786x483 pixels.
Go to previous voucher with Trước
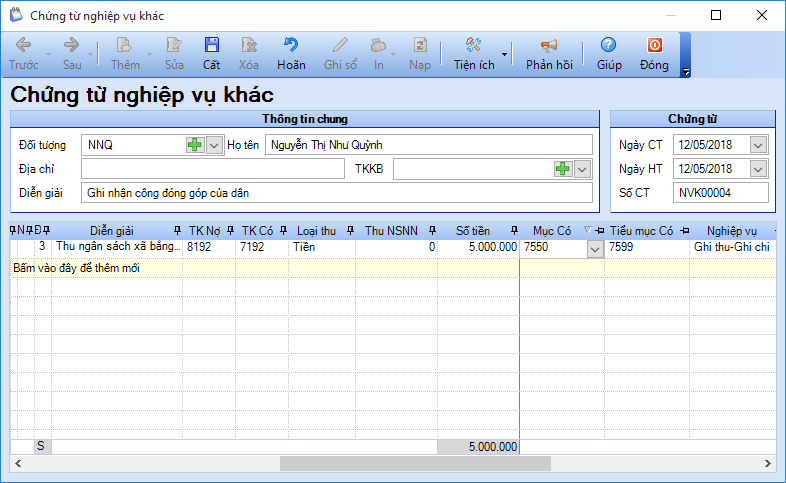pyautogui.click(x=23, y=54)
